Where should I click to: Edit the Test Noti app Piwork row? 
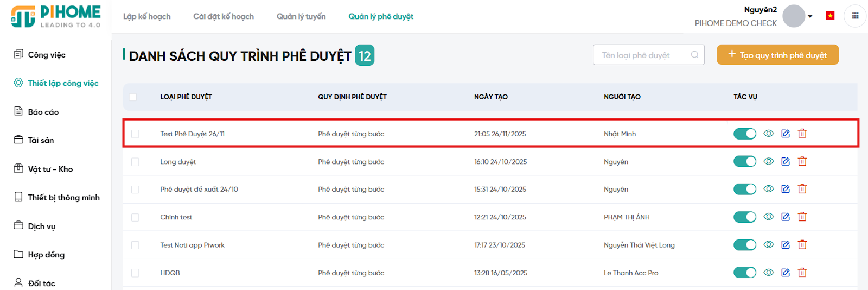[x=785, y=245]
